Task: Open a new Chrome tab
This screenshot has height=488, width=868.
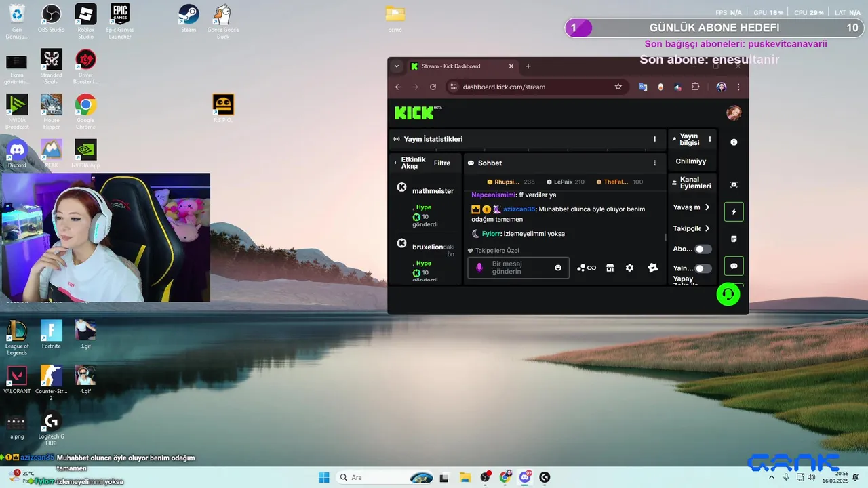Action: click(528, 66)
